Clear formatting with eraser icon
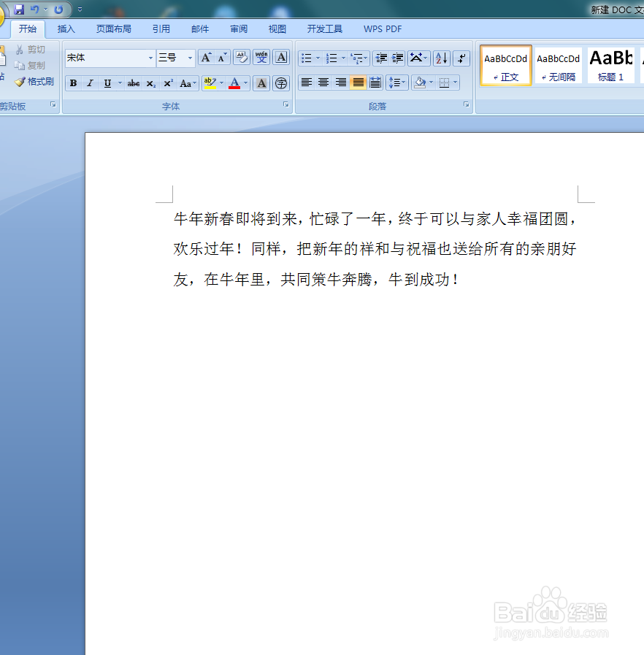 [x=242, y=58]
